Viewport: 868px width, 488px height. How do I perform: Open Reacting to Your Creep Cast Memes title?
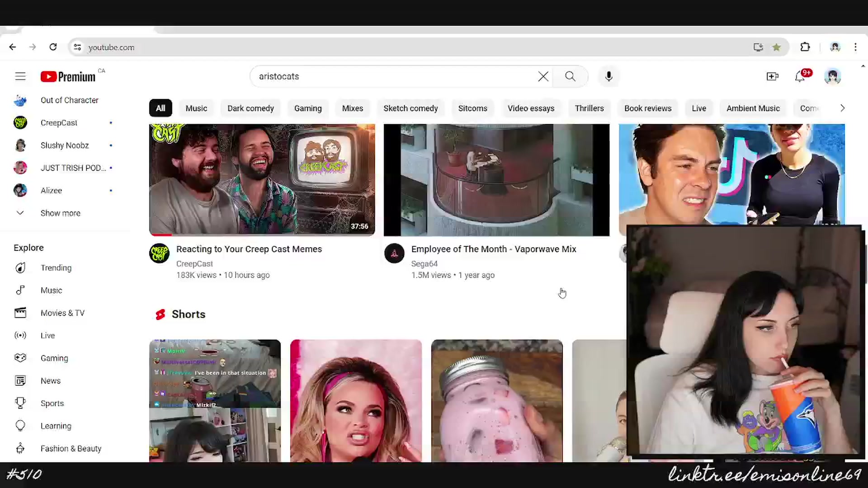click(x=249, y=249)
